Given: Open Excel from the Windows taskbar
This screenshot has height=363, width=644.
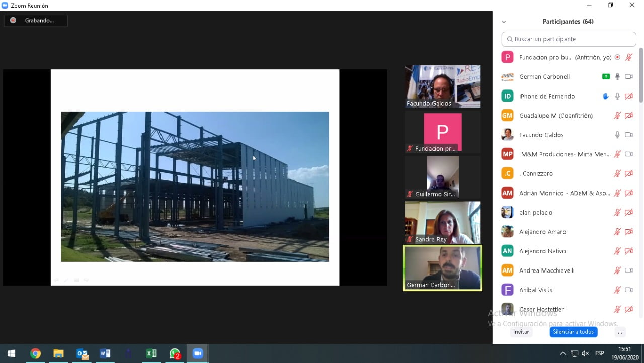Looking at the screenshot, I should tap(151, 353).
